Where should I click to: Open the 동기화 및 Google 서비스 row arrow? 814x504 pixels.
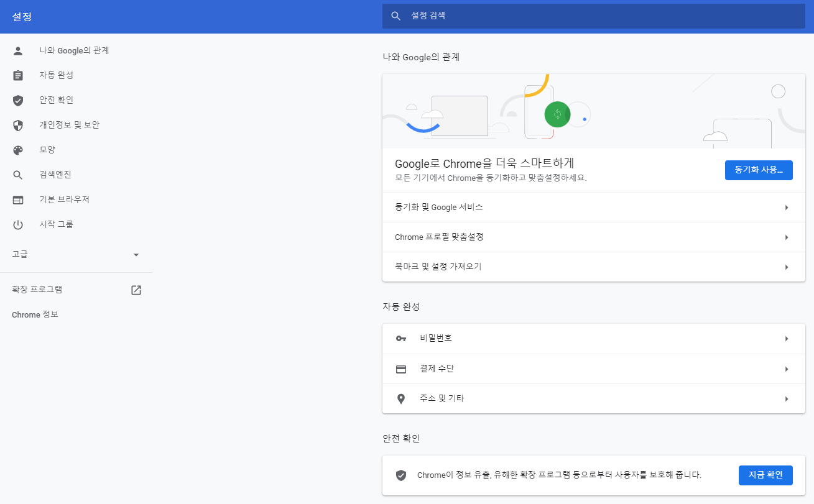(787, 208)
